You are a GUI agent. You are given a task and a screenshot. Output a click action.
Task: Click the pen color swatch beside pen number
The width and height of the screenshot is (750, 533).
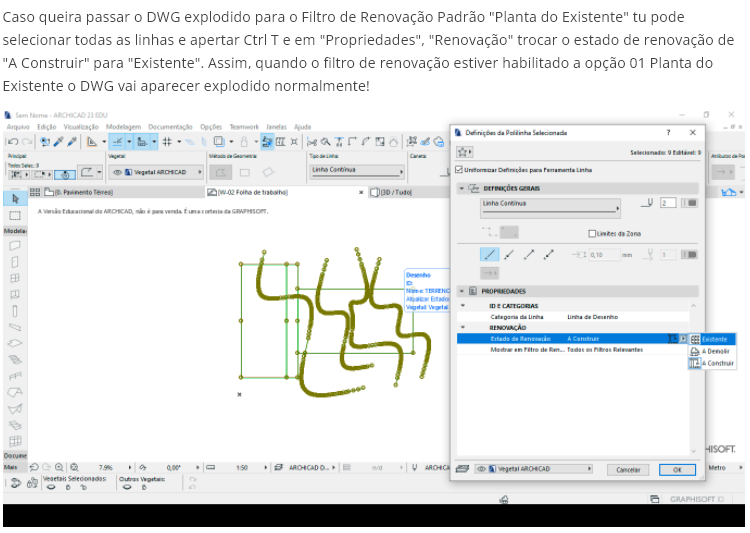coord(689,203)
